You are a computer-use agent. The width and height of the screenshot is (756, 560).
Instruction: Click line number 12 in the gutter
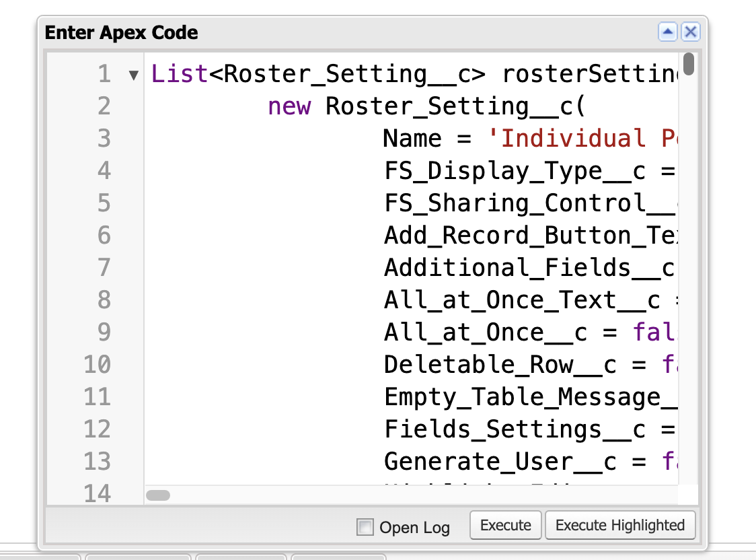(x=98, y=429)
